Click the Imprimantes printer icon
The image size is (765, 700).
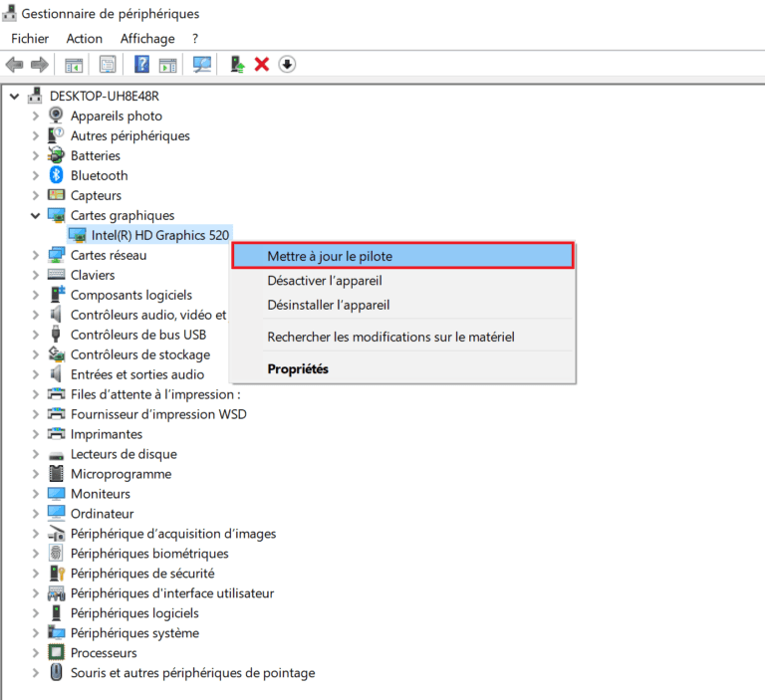tap(56, 434)
